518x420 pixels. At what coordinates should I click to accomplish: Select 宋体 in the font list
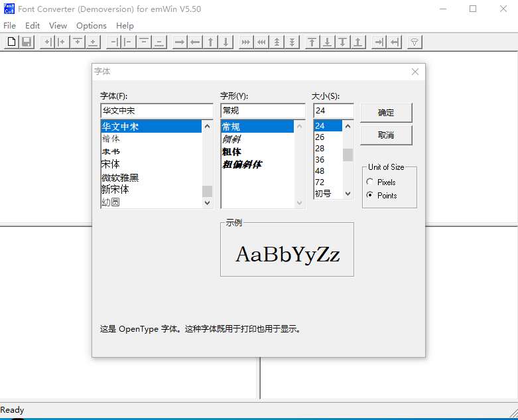point(151,164)
